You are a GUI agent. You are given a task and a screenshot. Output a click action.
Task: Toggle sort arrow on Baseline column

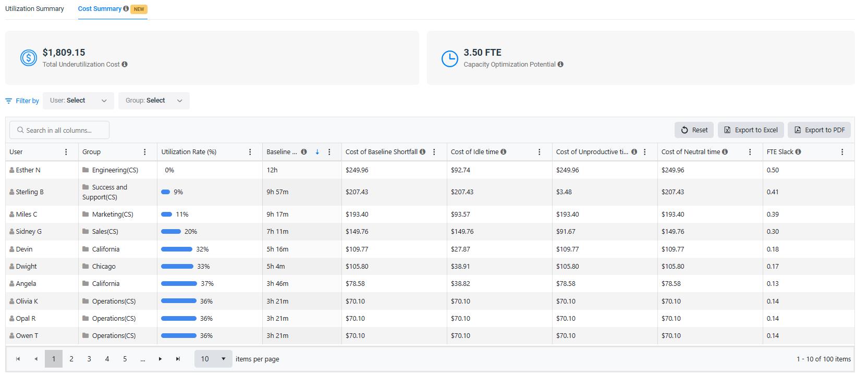click(317, 152)
